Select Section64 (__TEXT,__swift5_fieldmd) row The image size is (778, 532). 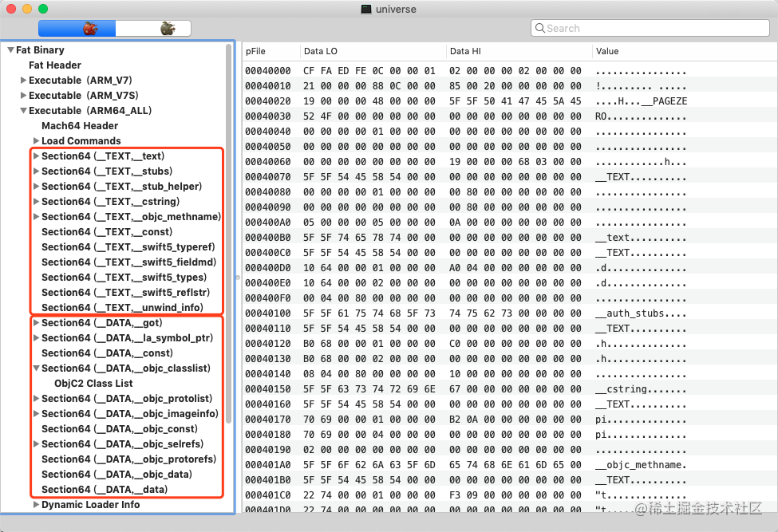click(x=129, y=262)
